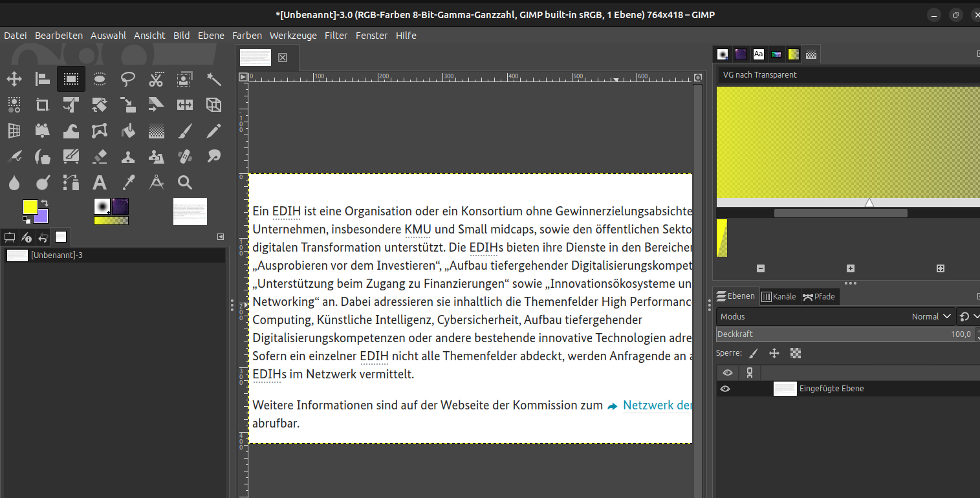Choose the Scissors Select tool

tap(157, 80)
